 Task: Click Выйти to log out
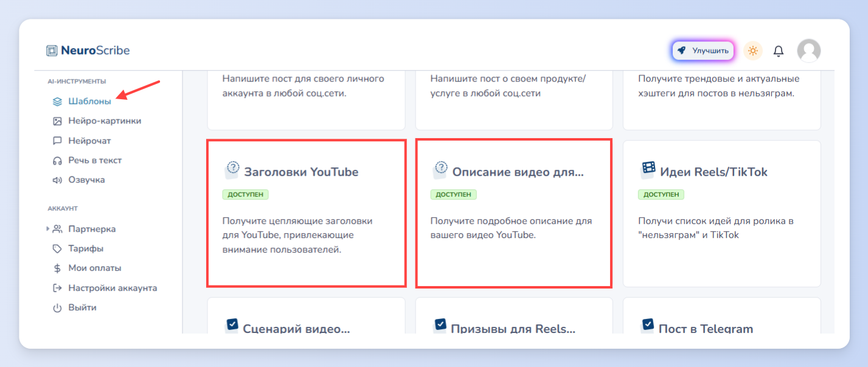(x=82, y=307)
